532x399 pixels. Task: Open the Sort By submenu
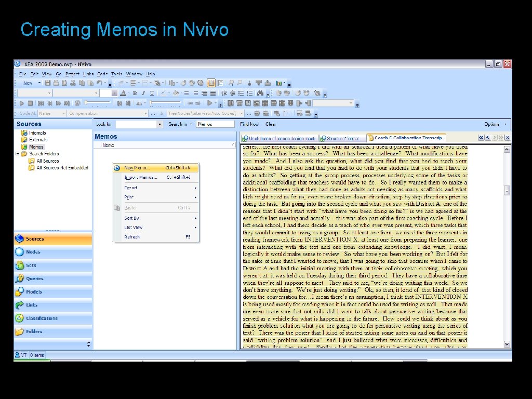tap(156, 218)
